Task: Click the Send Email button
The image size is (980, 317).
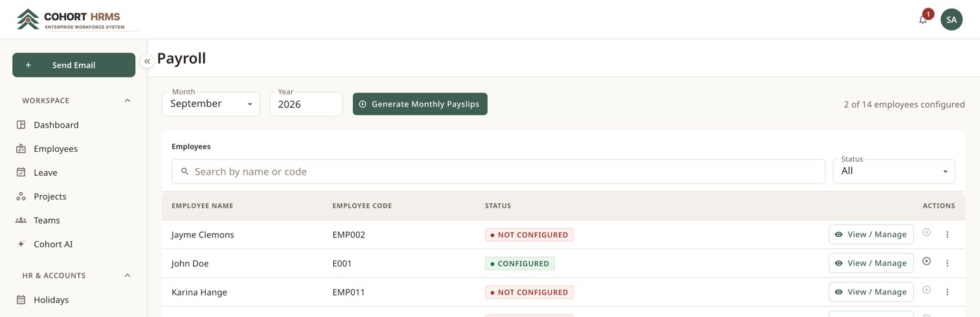Action: click(x=73, y=65)
